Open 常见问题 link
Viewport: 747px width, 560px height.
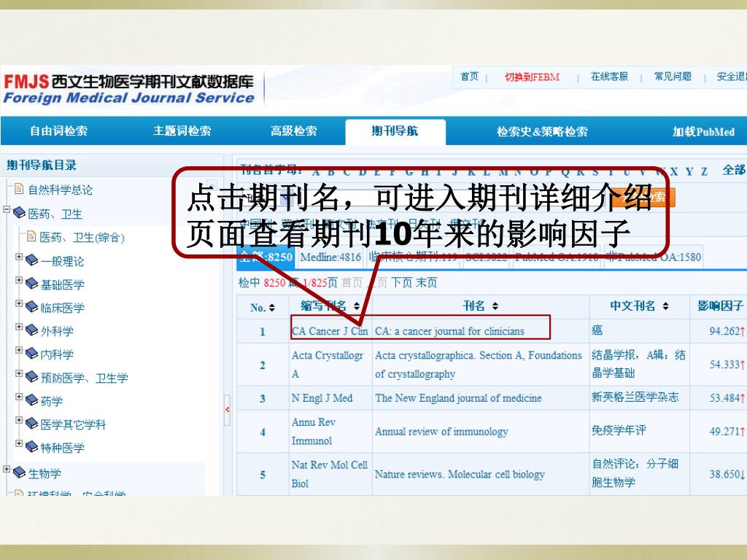coord(673,76)
